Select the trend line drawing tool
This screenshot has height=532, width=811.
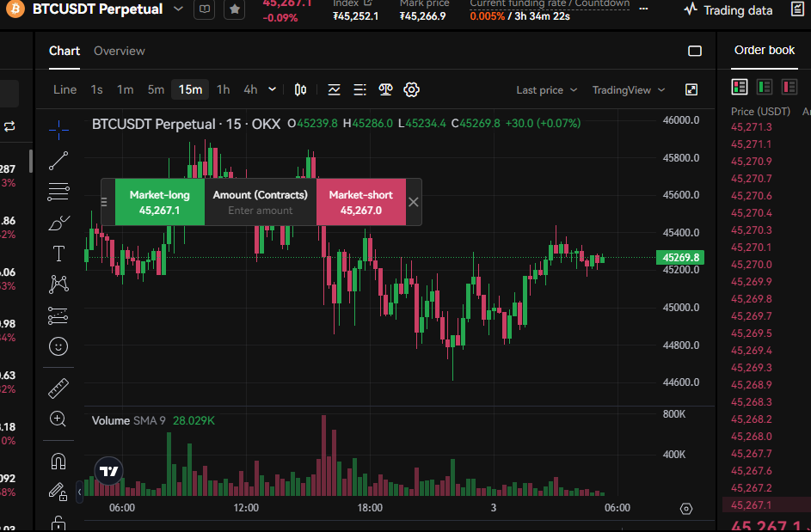click(58, 161)
